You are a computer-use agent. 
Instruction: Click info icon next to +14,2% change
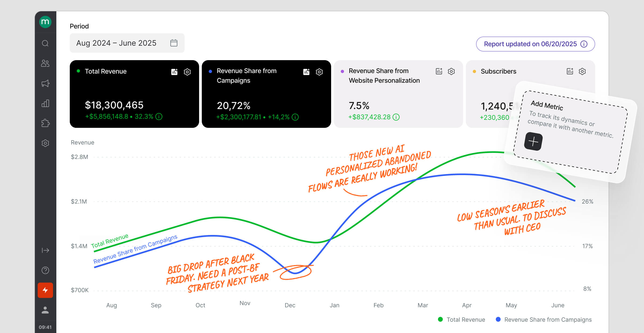(x=295, y=117)
